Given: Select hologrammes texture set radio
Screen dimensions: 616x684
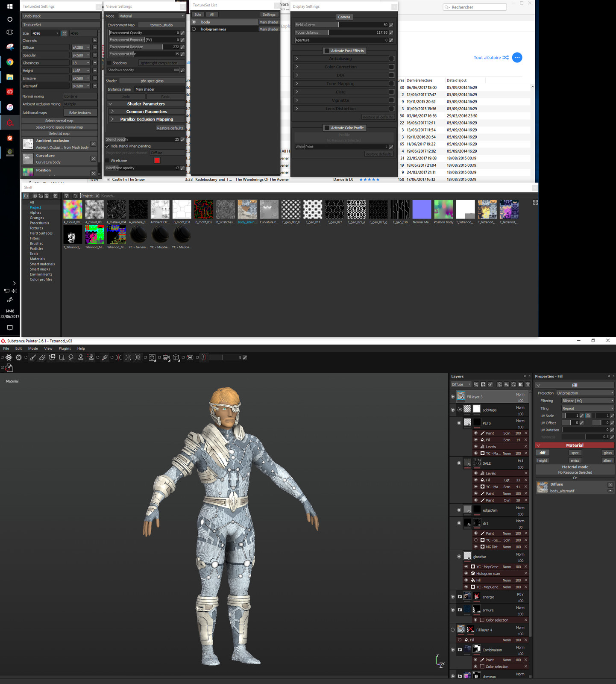Looking at the screenshot, I should click(194, 29).
